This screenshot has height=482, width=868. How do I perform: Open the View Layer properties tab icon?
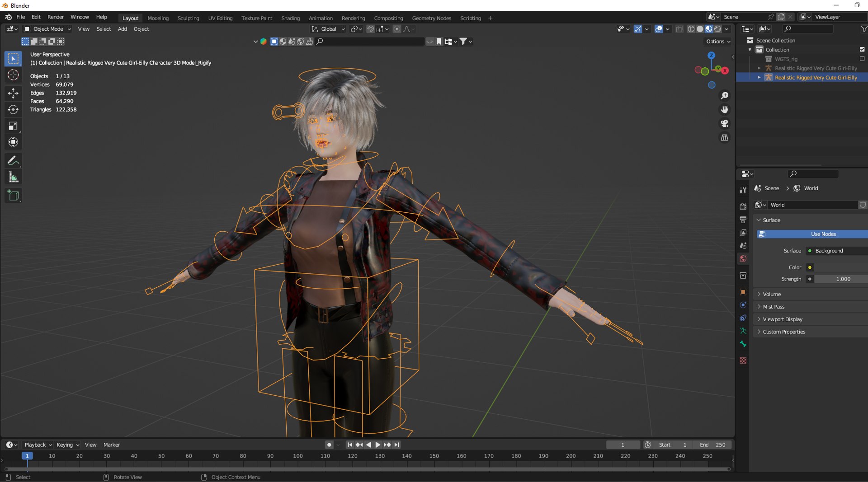tap(743, 233)
